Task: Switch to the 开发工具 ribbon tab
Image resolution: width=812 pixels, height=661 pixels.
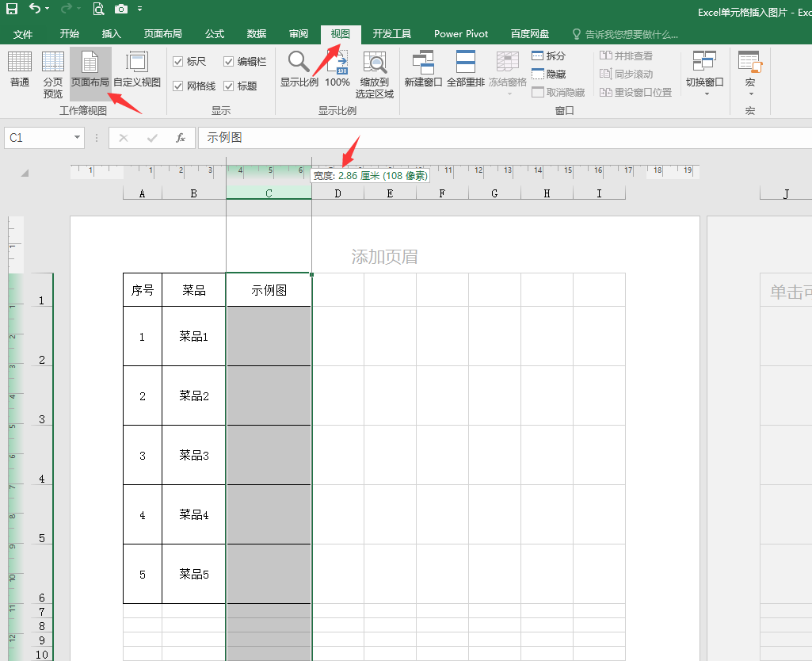Action: [x=392, y=34]
